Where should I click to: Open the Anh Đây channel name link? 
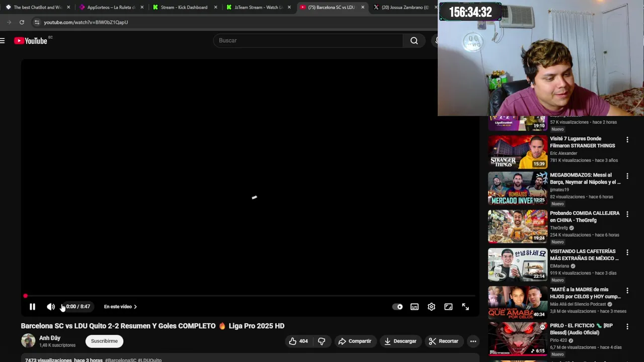[50, 338]
